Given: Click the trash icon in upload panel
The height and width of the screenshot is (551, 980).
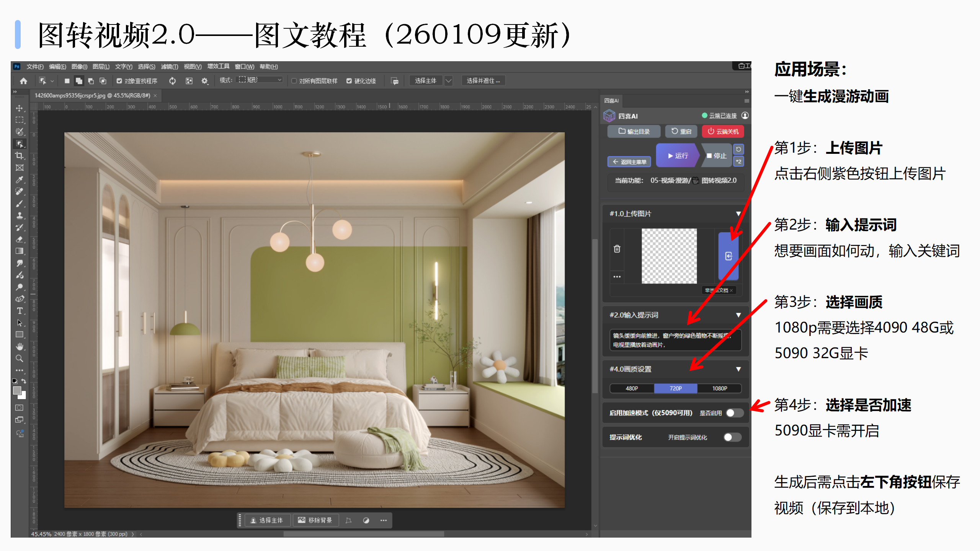Looking at the screenshot, I should tap(617, 249).
